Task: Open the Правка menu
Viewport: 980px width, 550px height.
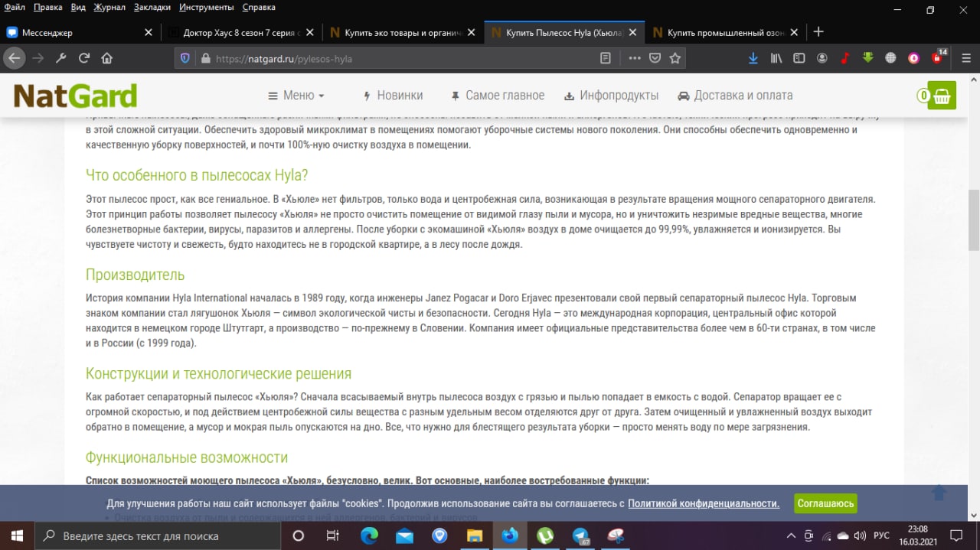Action: click(48, 7)
